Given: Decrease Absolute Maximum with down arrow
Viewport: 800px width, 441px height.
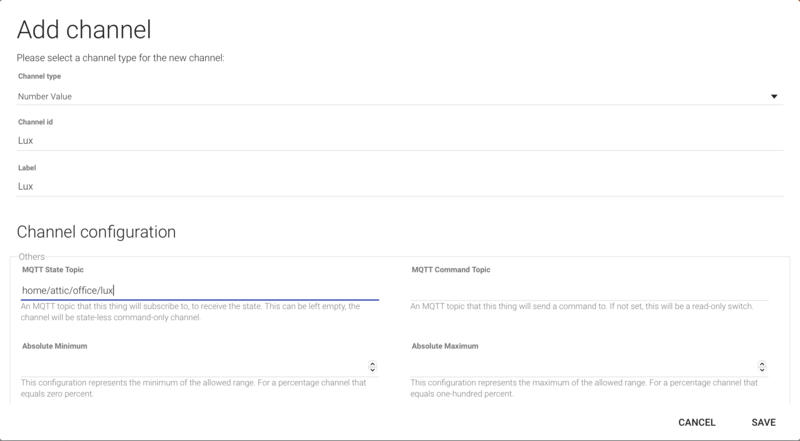Looking at the screenshot, I should (763, 371).
